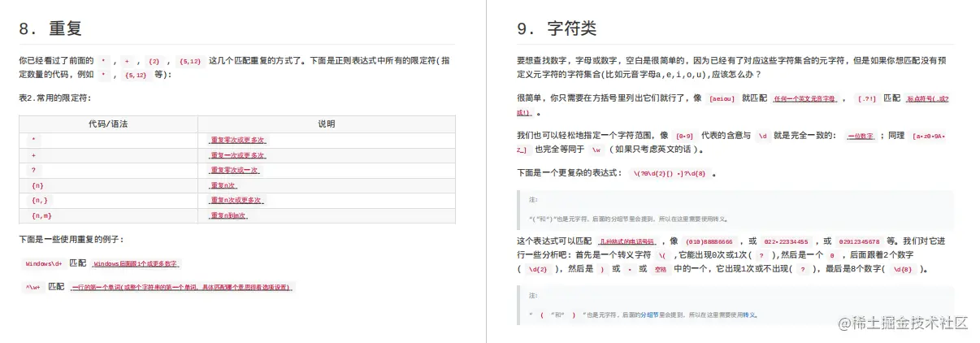Click the heading 8. 重复
This screenshot has height=343, width=980.
(50, 28)
